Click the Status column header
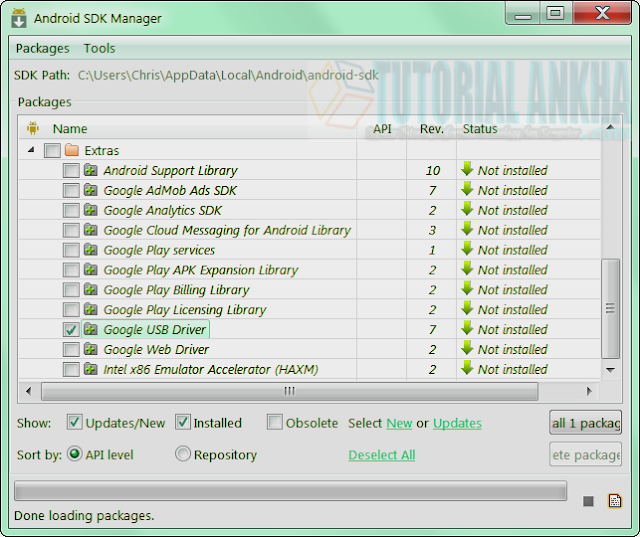Screen dimensions: 640x537 point(480,129)
